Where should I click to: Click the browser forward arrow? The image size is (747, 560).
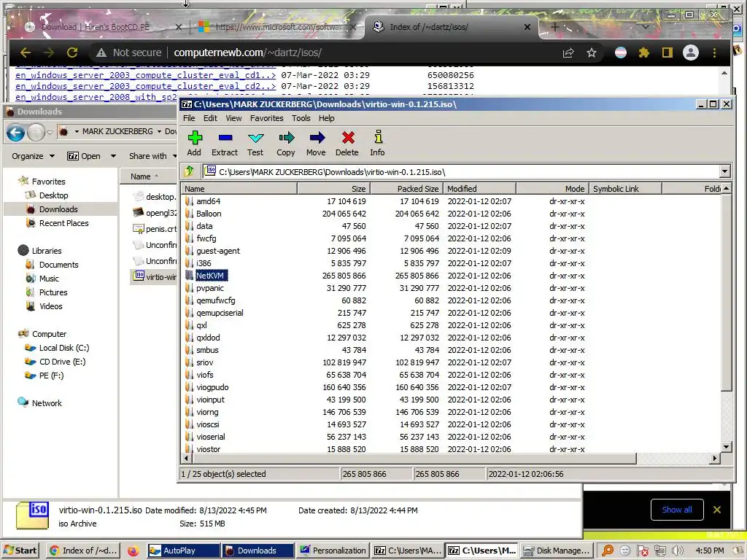(x=49, y=52)
